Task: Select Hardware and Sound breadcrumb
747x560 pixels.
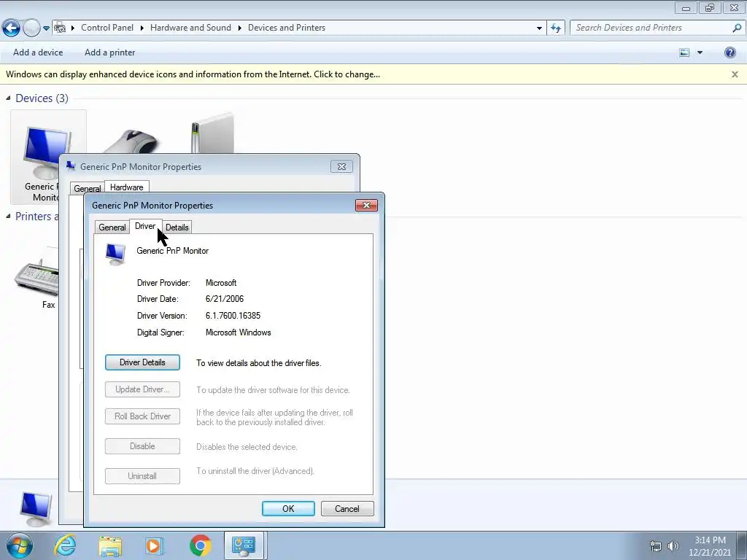Action: pos(190,28)
